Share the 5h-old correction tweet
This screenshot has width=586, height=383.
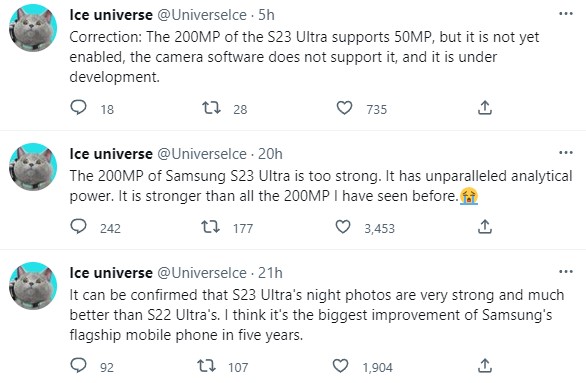click(485, 108)
